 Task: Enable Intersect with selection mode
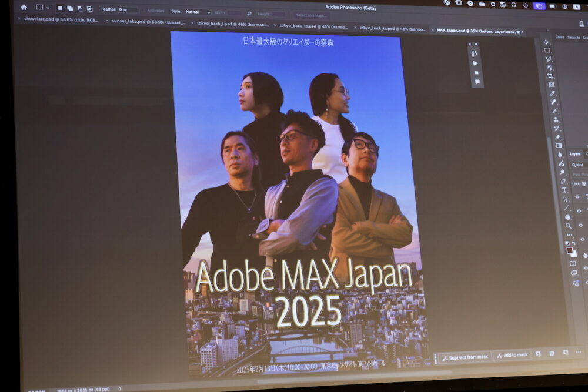[89, 9]
